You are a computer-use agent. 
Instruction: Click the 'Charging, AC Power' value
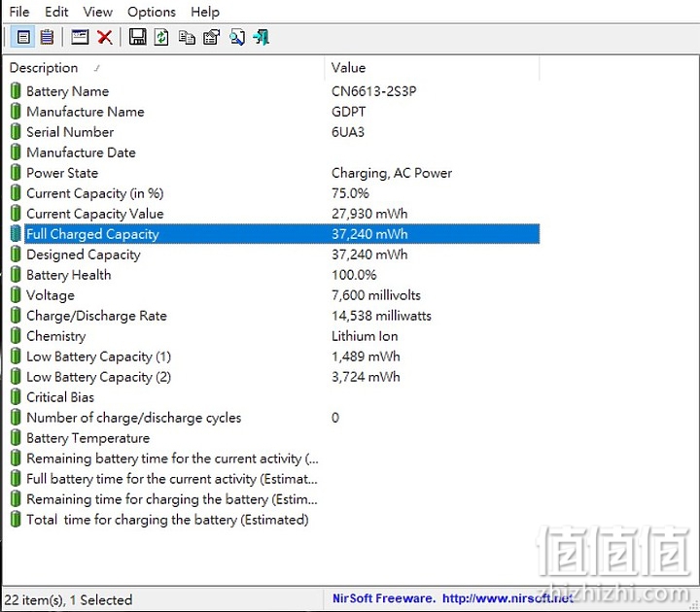[392, 173]
